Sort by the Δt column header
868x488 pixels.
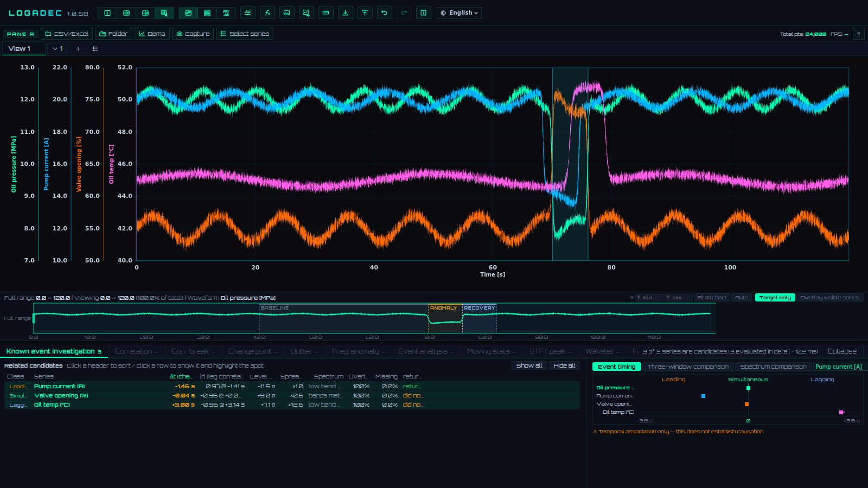[x=181, y=376]
